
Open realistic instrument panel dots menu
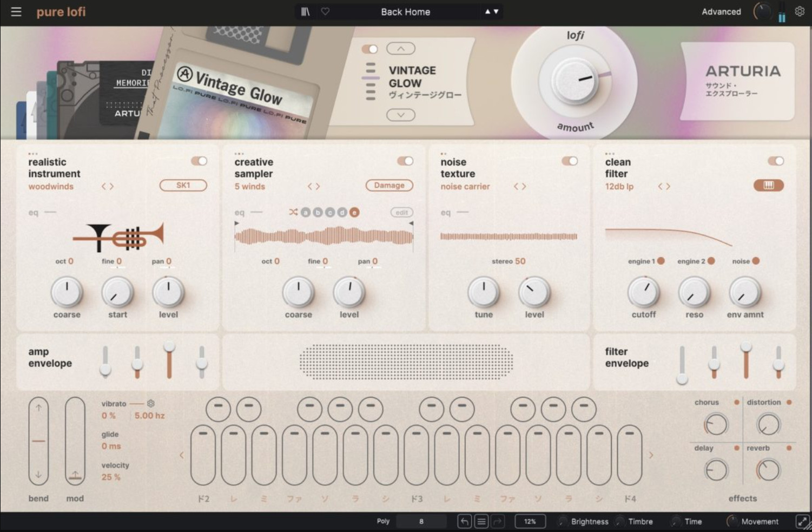point(32,154)
